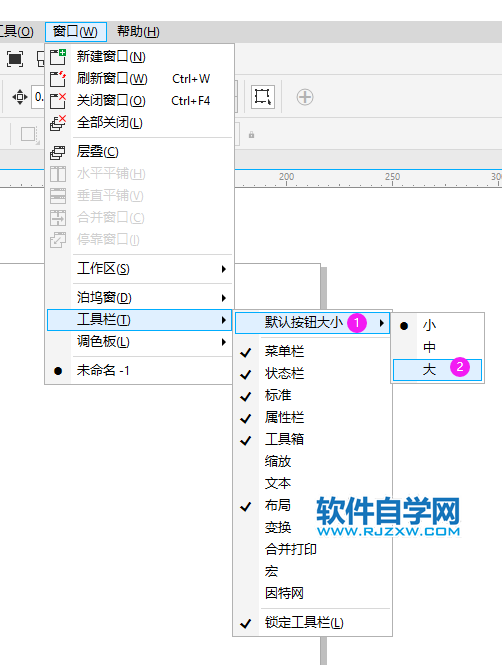Click the Cascade windows icon
502x665 pixels.
coord(58,152)
